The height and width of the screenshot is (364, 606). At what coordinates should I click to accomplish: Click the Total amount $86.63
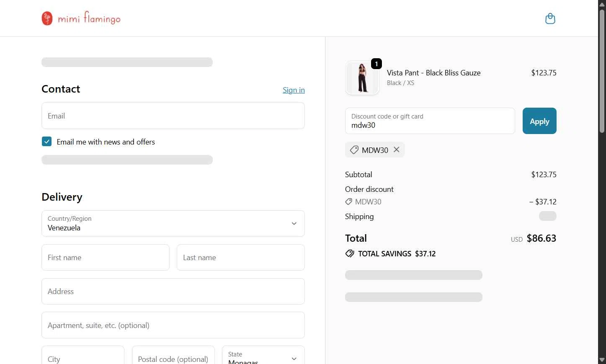click(x=542, y=238)
